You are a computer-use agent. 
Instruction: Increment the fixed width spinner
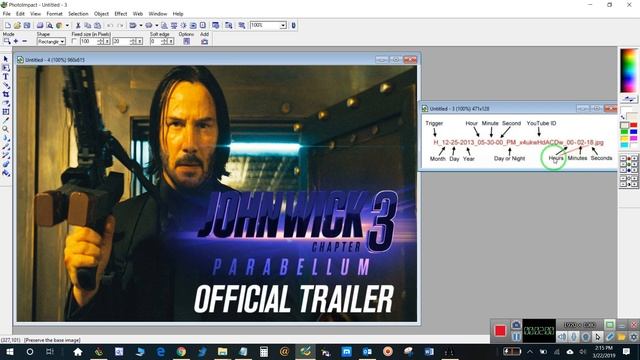click(x=100, y=40)
